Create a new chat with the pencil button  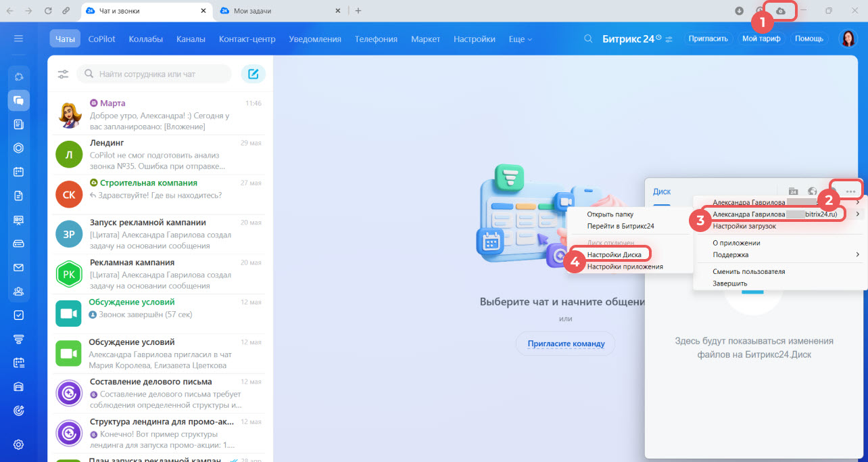[x=253, y=74]
